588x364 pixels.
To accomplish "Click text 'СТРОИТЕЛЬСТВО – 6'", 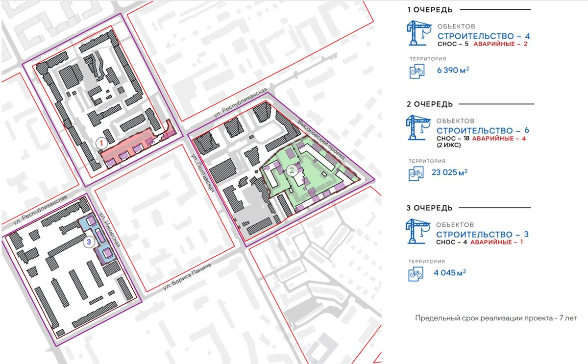I will [x=483, y=130].
